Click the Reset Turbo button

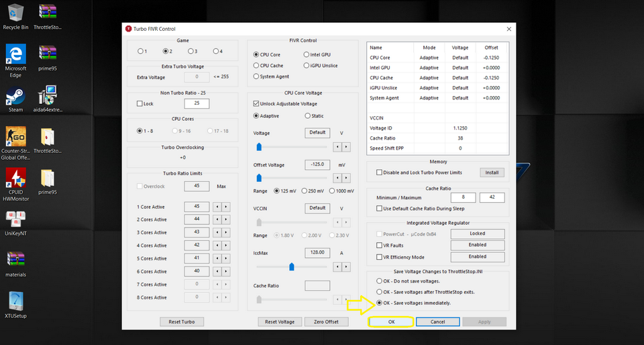182,322
